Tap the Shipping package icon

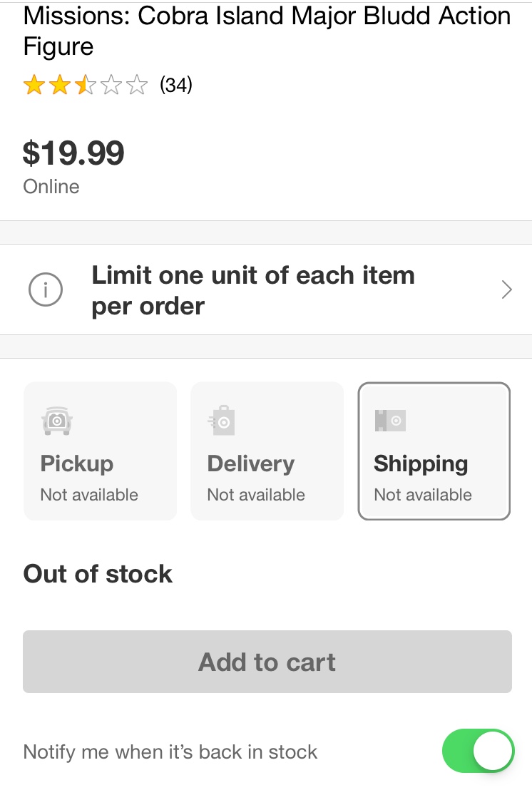point(390,420)
